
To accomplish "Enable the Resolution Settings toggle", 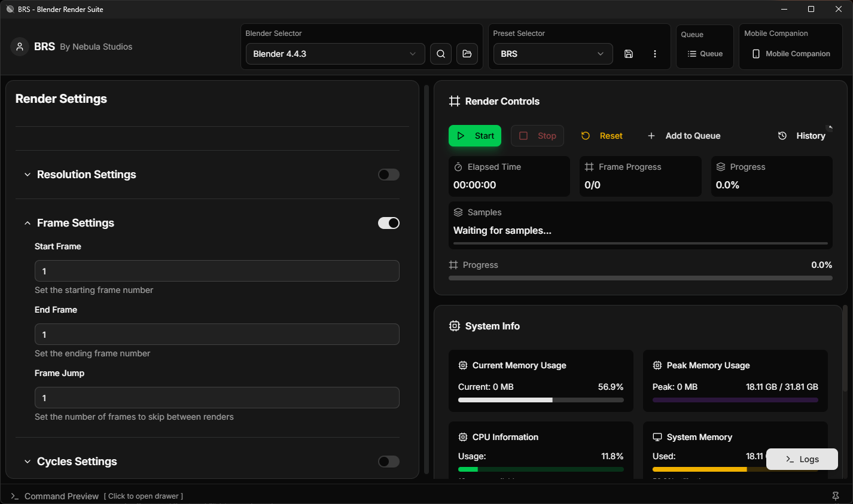I will click(x=389, y=175).
